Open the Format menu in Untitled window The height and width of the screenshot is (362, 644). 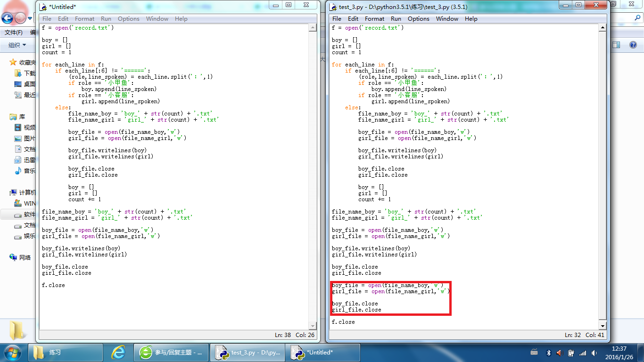[84, 19]
